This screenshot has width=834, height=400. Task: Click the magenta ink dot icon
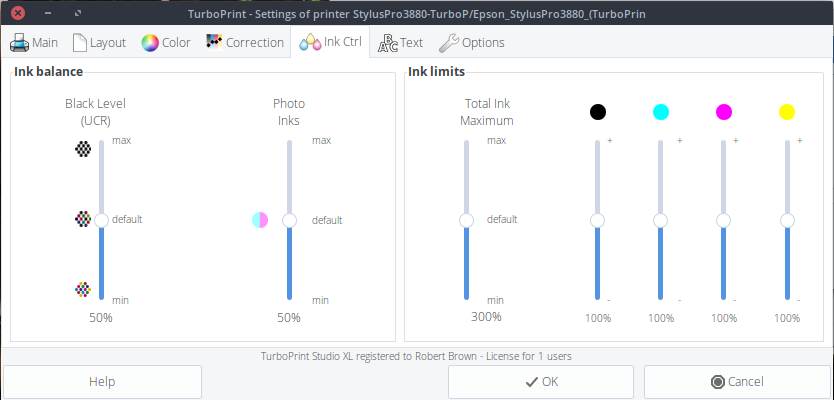click(724, 111)
